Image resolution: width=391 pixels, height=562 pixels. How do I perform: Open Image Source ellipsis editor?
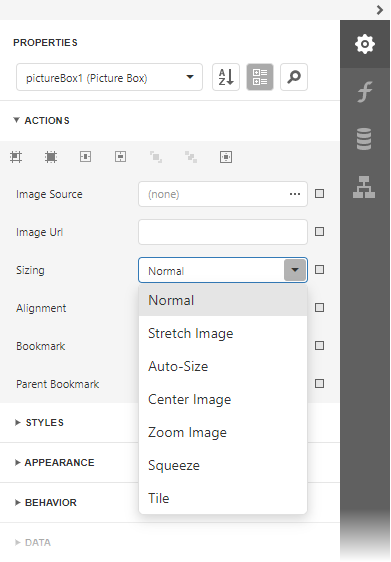click(295, 194)
